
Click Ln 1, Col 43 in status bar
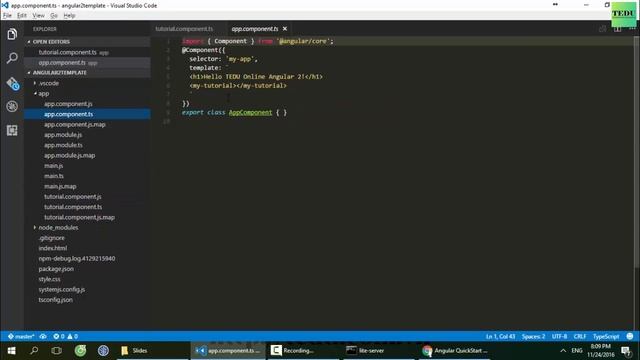tap(500, 336)
